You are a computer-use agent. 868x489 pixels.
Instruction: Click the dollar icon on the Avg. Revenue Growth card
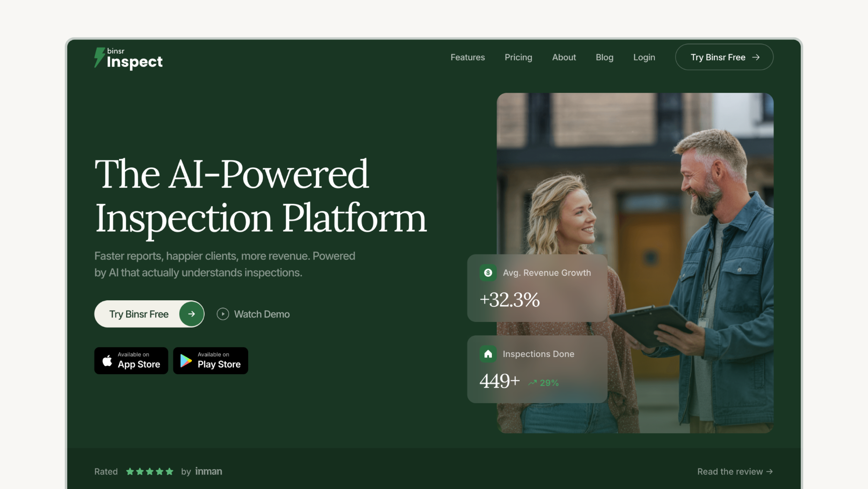[488, 273]
